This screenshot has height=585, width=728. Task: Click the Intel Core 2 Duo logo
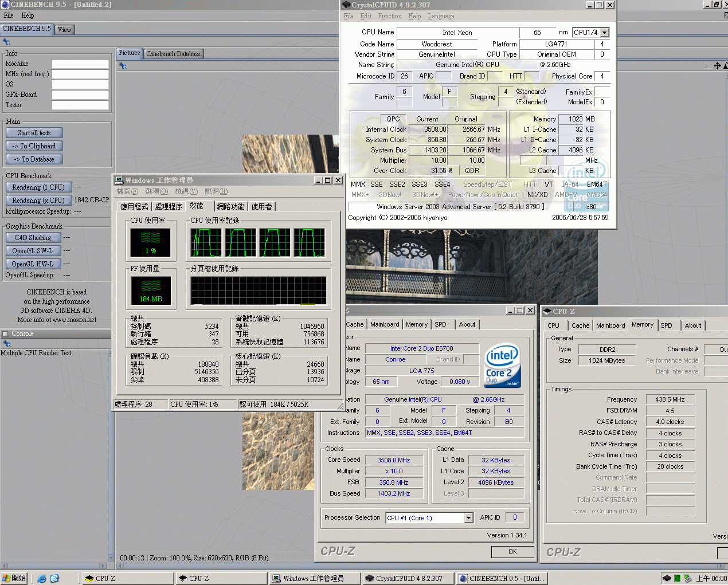[x=502, y=366]
